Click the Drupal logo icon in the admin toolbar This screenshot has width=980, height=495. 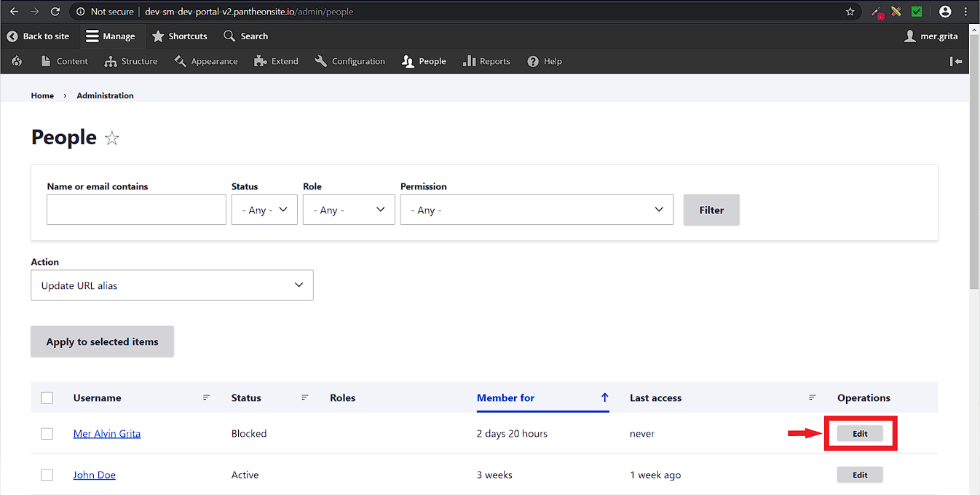[x=17, y=61]
